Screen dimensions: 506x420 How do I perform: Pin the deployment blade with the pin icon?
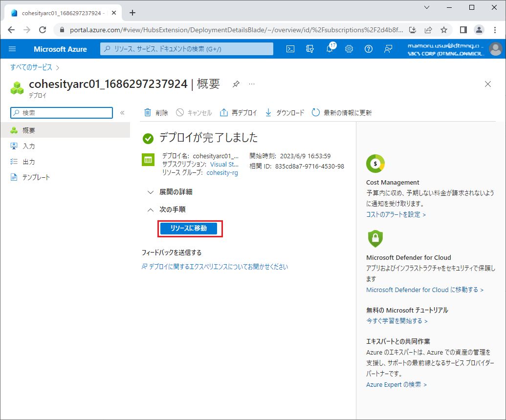pos(236,84)
